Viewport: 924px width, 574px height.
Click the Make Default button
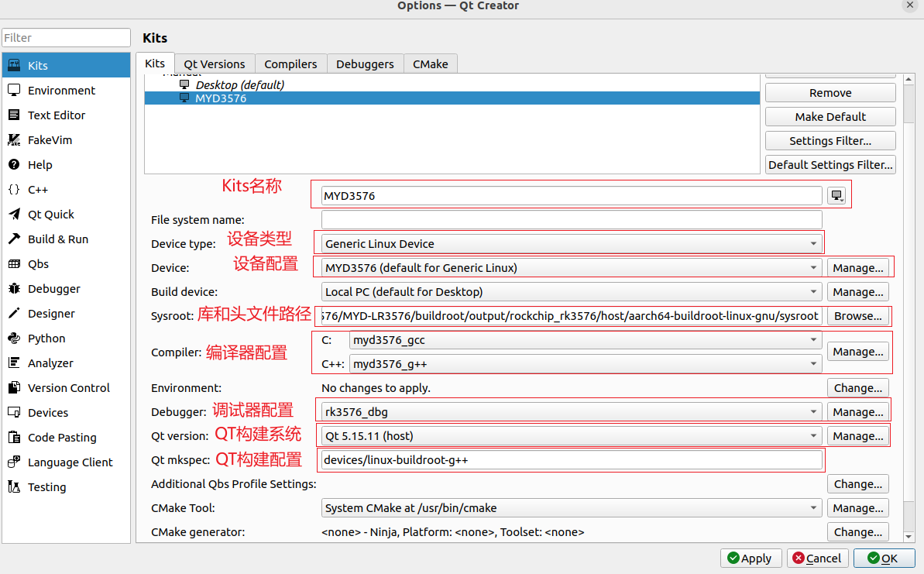830,117
